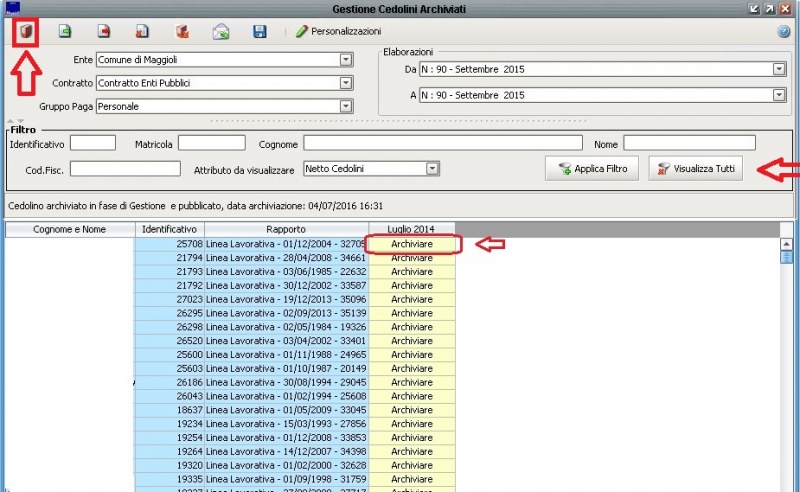Click the Luglio 2014 column header
The width and height of the screenshot is (800, 492).
411,230
